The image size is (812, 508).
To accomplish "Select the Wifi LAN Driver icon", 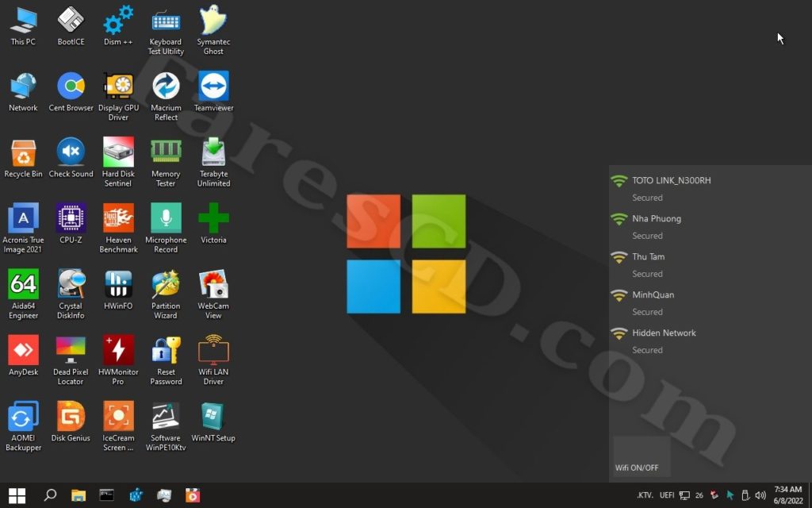I will tap(213, 360).
